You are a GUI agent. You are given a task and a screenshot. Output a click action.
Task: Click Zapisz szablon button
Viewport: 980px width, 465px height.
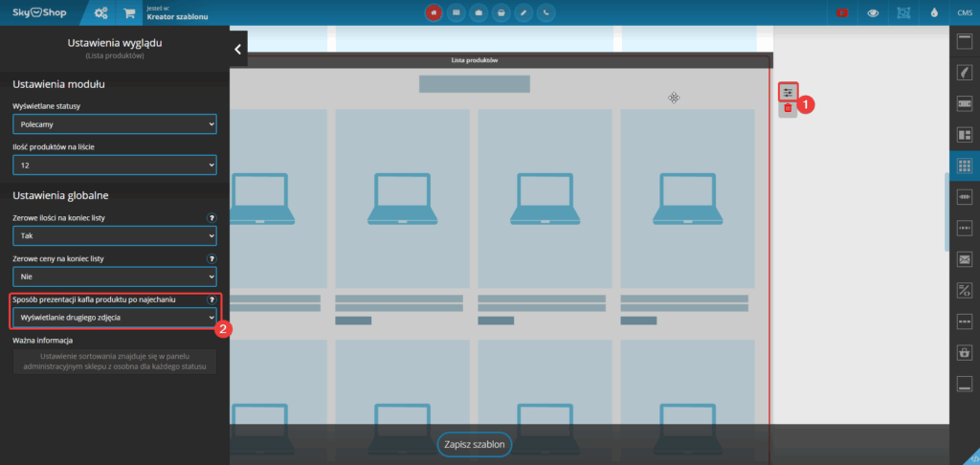(475, 445)
